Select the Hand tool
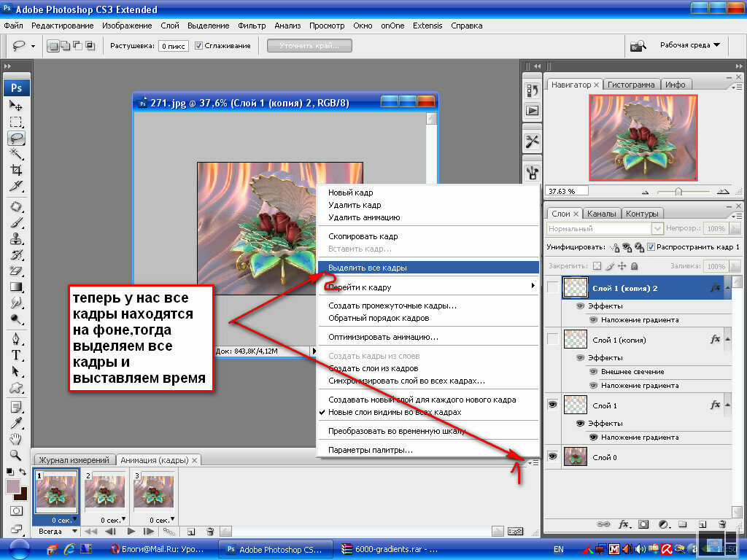The image size is (747, 560). pos(16,439)
